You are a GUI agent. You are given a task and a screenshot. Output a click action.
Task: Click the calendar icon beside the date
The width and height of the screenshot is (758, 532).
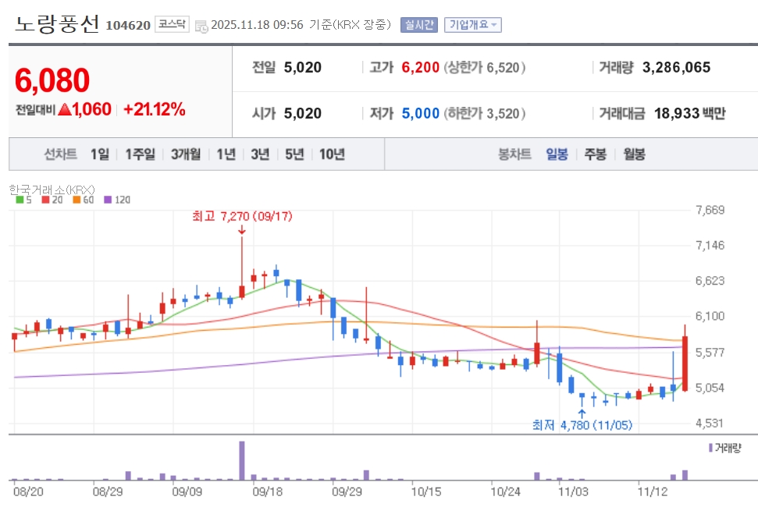(201, 26)
